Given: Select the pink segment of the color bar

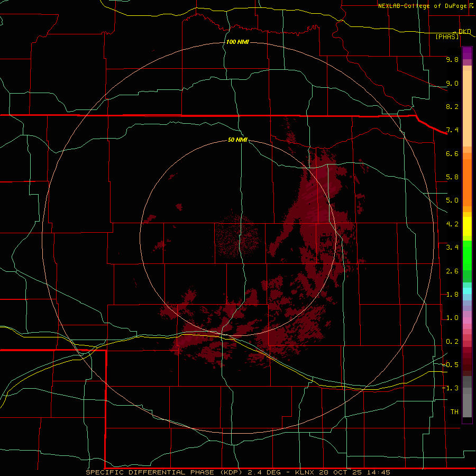Looking at the screenshot, I should click(467, 320).
